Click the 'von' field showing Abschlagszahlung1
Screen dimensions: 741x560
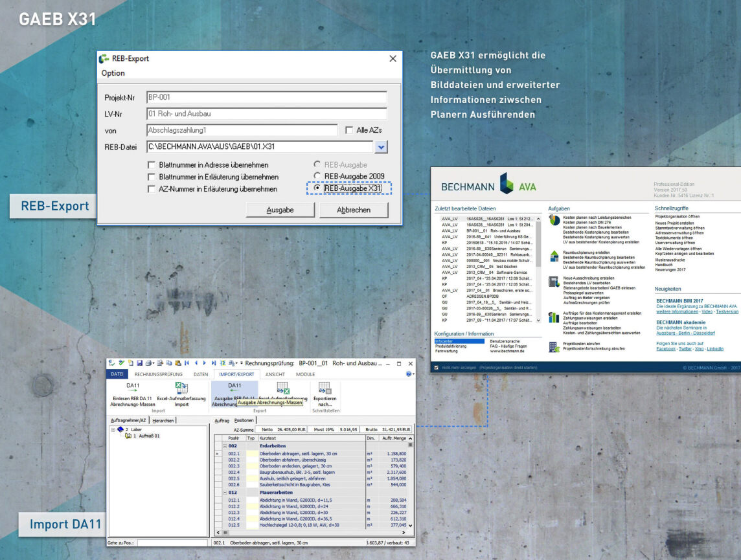click(242, 130)
